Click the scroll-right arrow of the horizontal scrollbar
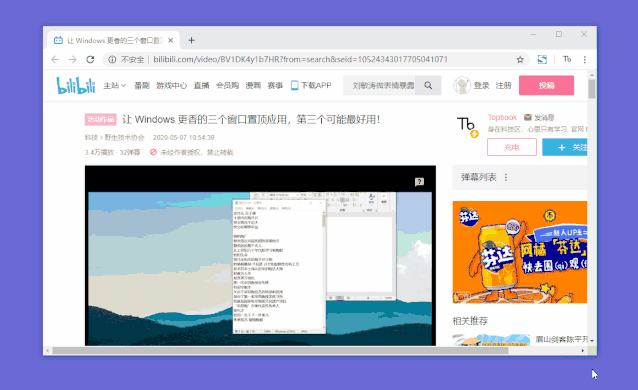638x390 pixels. point(583,351)
